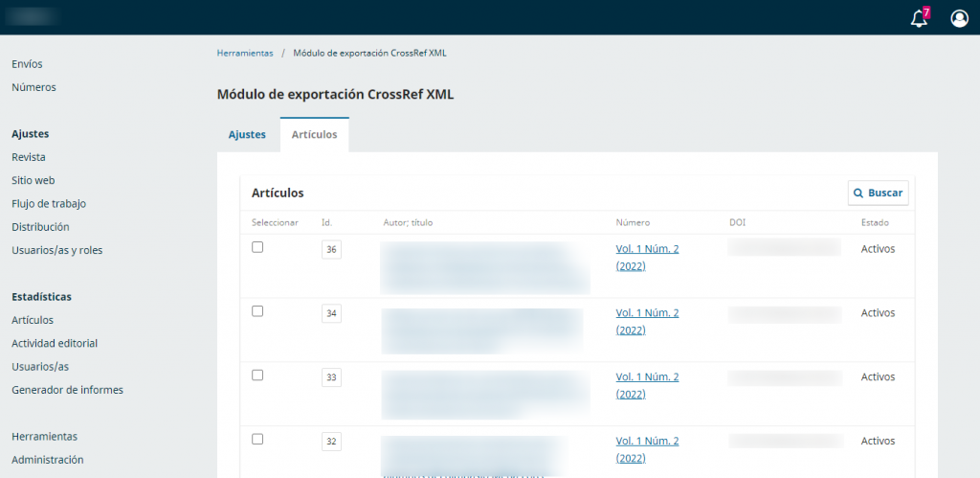
Task: Click the Estado column header
Action: tap(875, 222)
